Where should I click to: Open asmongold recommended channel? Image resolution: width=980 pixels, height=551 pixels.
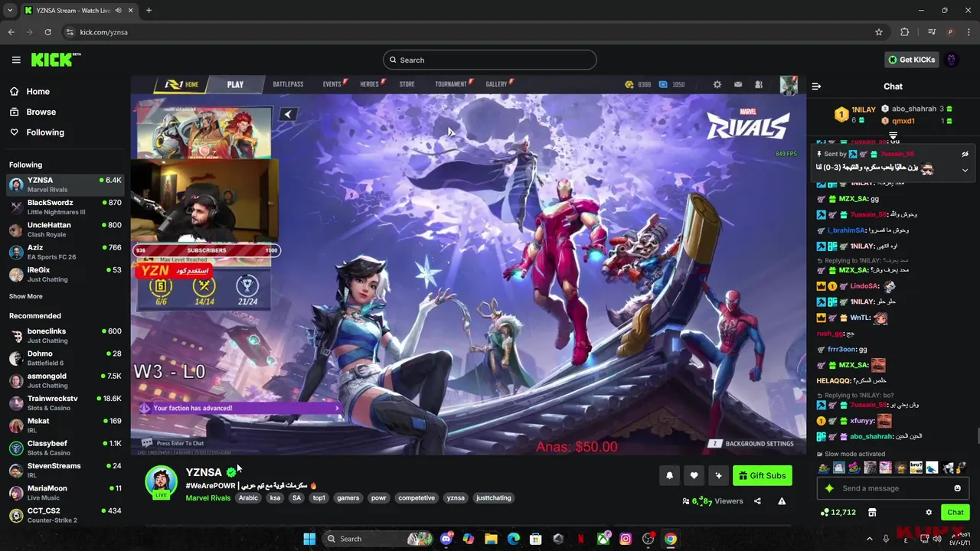pyautogui.click(x=65, y=380)
